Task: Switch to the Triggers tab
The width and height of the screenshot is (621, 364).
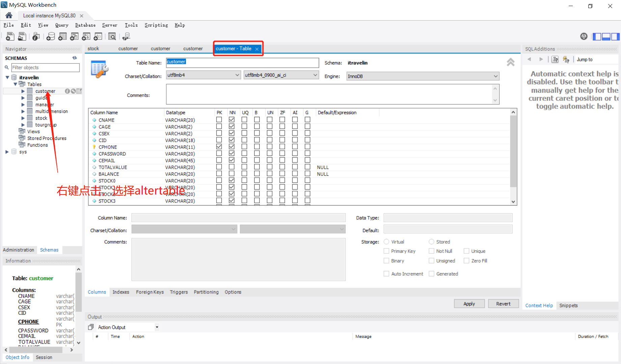Action: 179,292
